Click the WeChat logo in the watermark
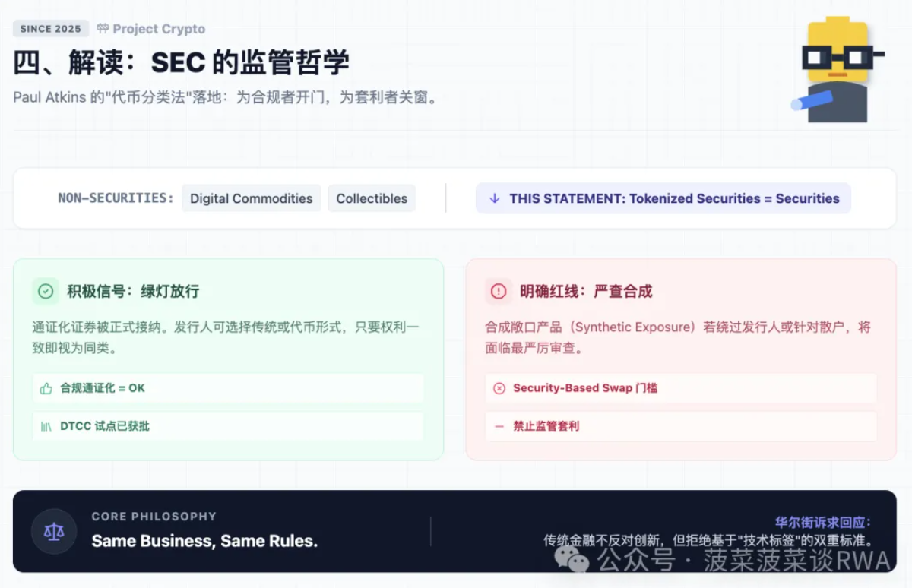Screen dimensions: 912x588 [x=572, y=559]
